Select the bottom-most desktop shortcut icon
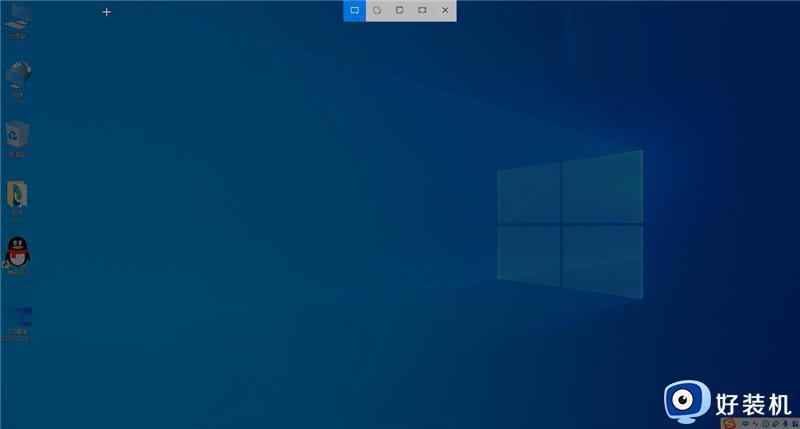This screenshot has width=800, height=429. pyautogui.click(x=18, y=321)
